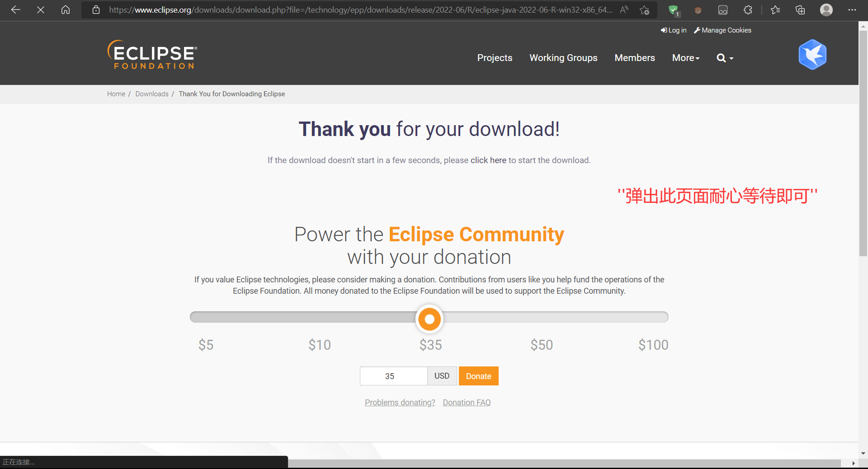Open Manage Cookies settings

722,30
